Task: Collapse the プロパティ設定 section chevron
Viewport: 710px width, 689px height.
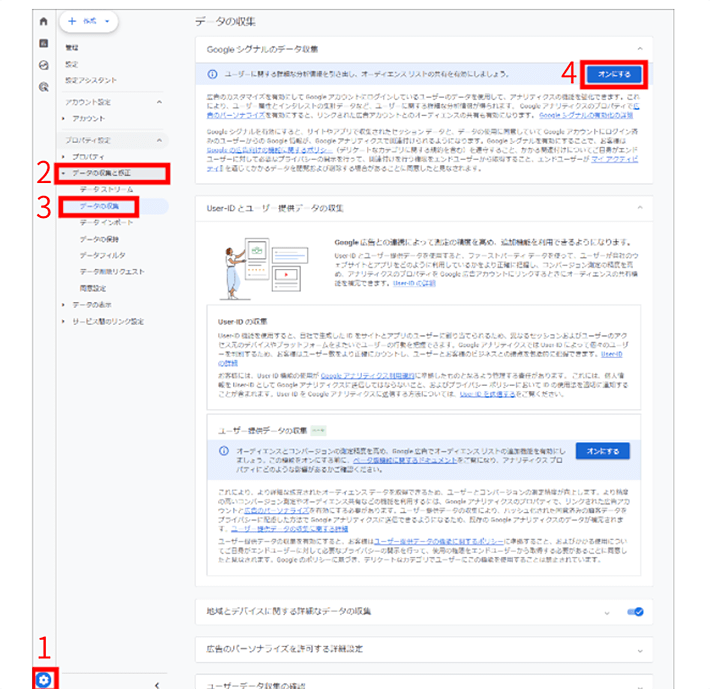Action: 159,140
